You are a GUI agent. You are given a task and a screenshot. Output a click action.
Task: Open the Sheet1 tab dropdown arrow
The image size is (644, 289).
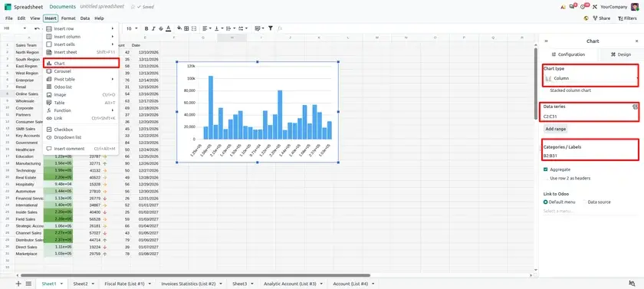pos(61,284)
